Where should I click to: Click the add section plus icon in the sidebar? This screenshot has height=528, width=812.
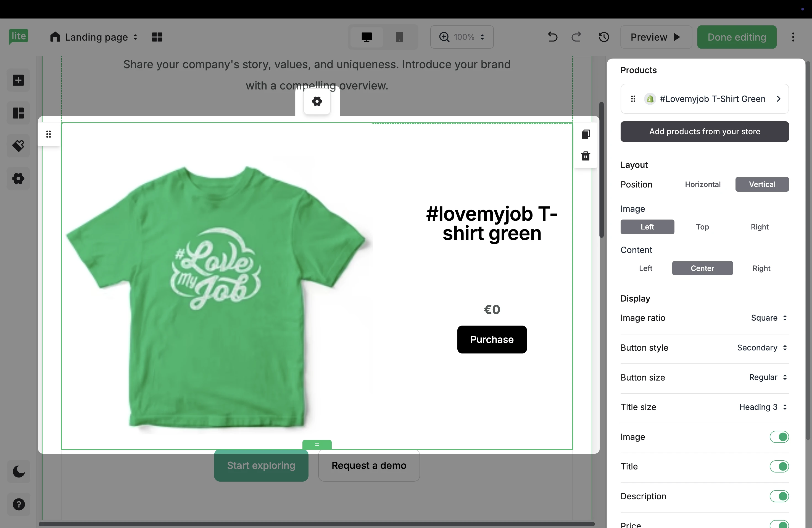point(19,80)
